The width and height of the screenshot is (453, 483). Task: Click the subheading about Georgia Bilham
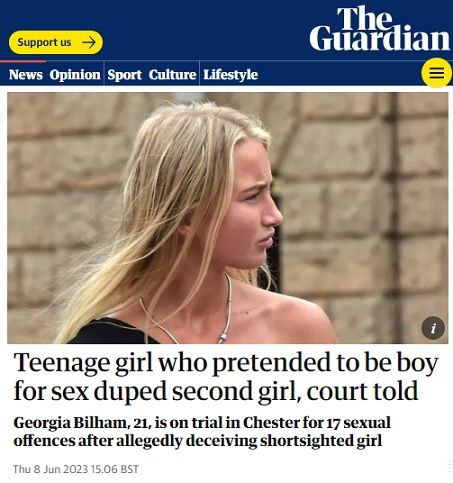(202, 431)
